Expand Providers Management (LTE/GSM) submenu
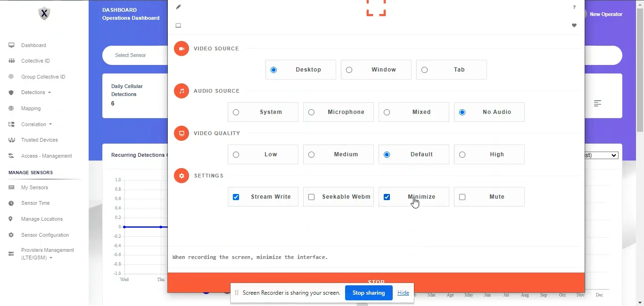 (x=47, y=254)
